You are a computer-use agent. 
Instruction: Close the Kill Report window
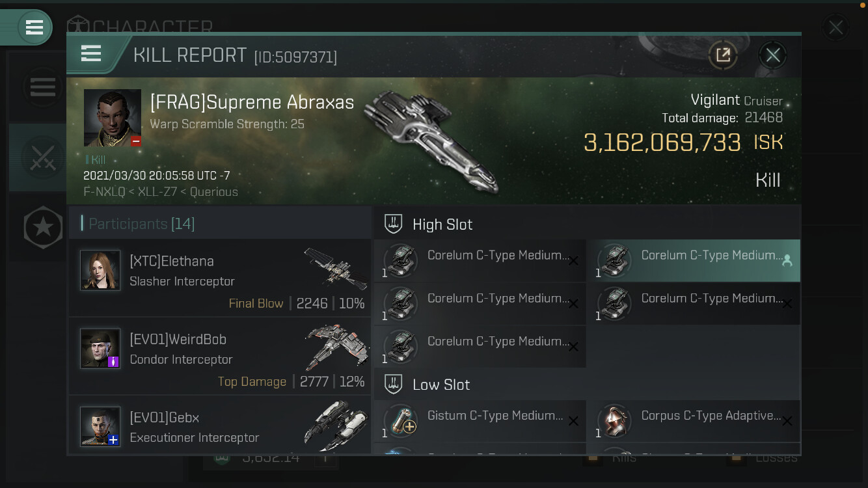coord(772,55)
